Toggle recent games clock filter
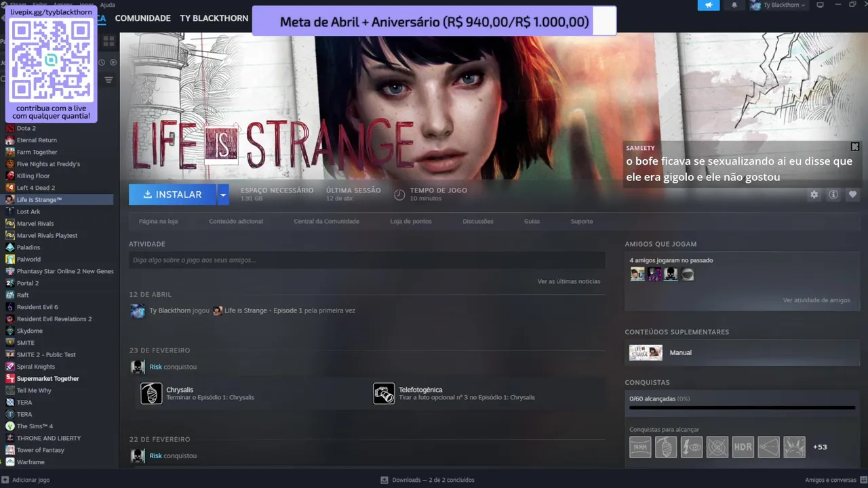This screenshot has width=868, height=488. point(102,62)
